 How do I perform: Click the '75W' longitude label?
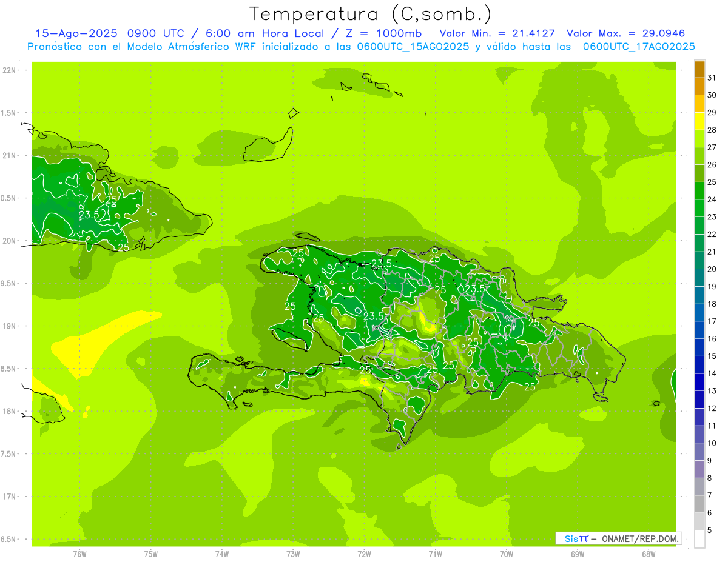[x=150, y=554]
